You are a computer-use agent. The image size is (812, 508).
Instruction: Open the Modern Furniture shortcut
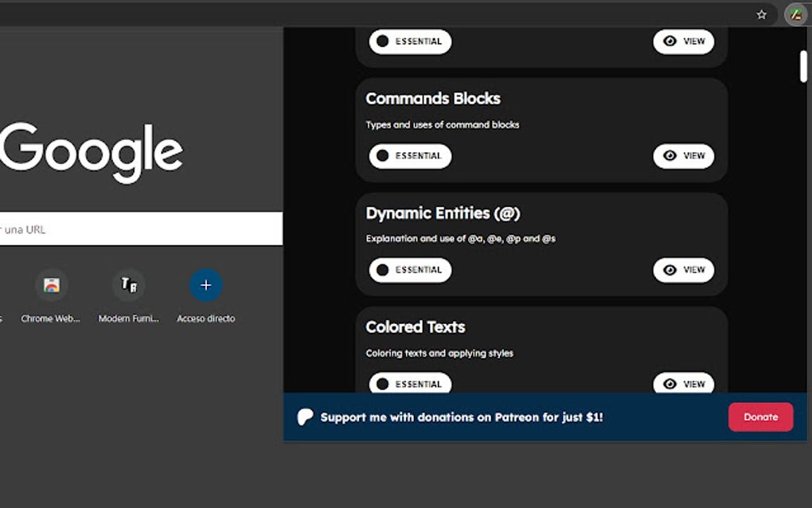[128, 284]
